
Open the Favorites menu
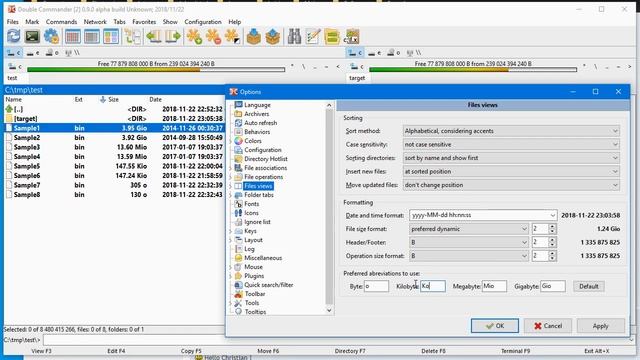pos(144,22)
